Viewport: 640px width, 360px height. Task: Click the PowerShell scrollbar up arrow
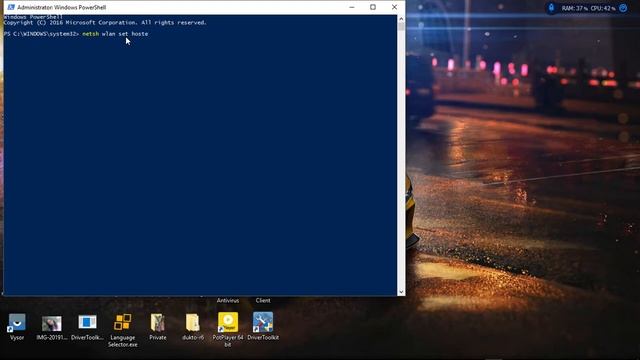tap(401, 19)
